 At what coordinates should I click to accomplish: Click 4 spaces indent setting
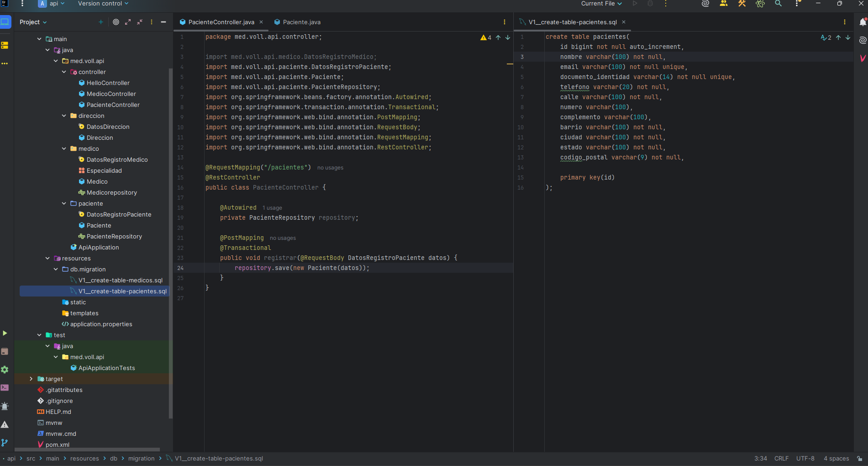click(x=836, y=459)
